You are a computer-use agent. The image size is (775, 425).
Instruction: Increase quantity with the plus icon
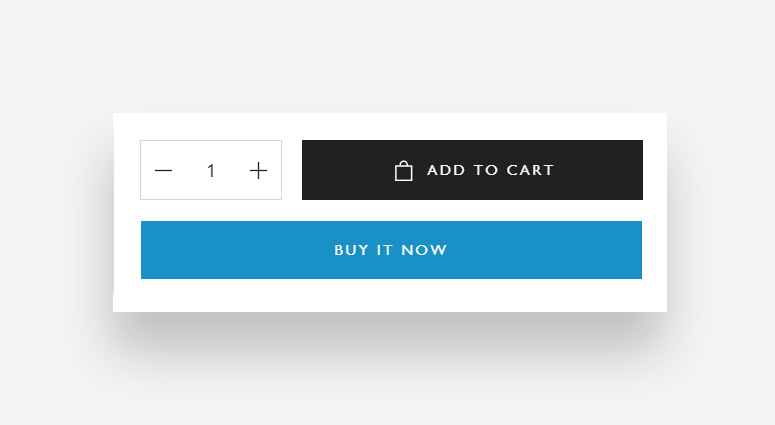(258, 171)
